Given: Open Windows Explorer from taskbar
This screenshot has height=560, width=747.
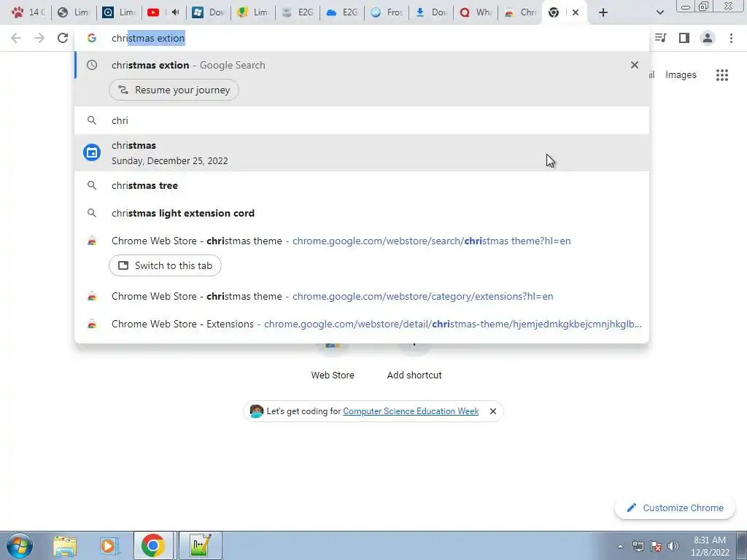Looking at the screenshot, I should [65, 545].
